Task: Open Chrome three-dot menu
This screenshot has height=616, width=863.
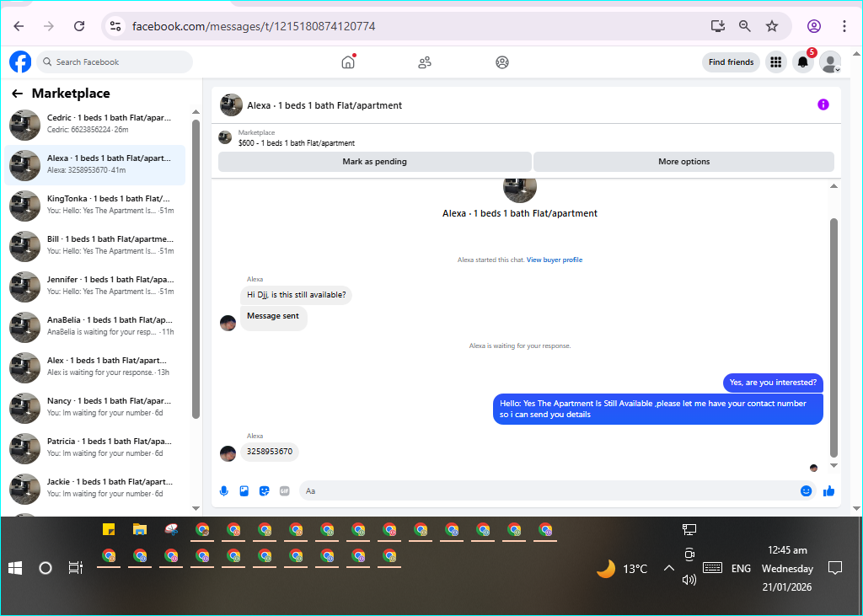Action: [x=844, y=26]
